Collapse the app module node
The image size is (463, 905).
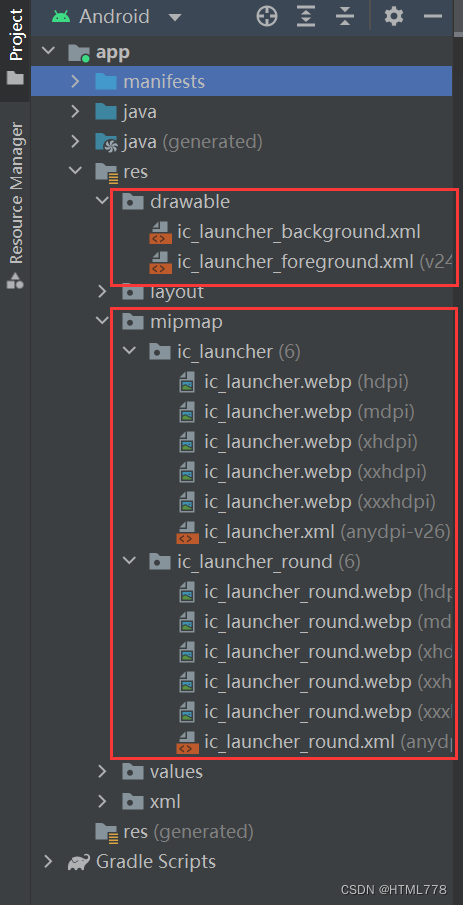point(48,52)
